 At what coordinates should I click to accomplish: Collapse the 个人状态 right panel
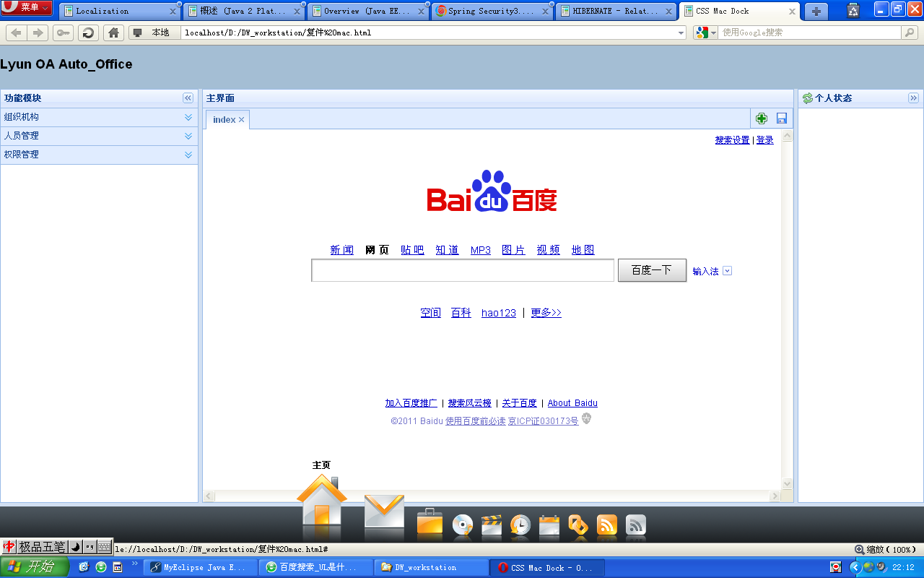point(913,98)
